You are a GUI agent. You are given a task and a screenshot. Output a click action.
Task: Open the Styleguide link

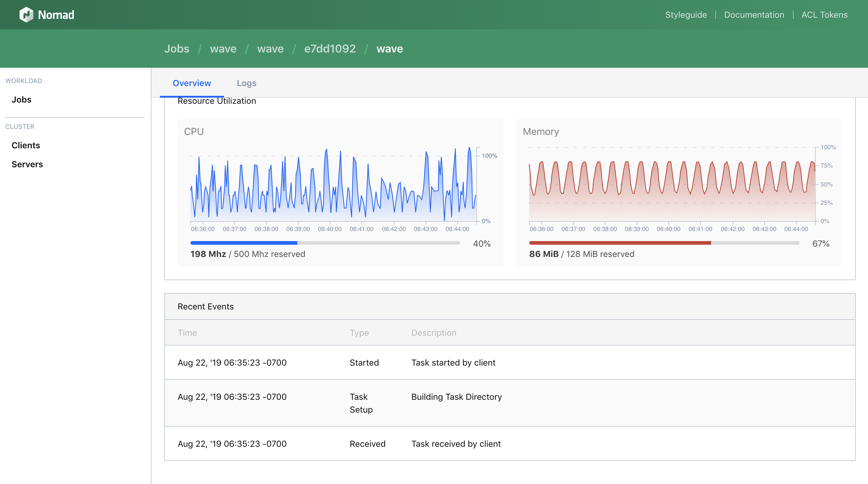(686, 14)
